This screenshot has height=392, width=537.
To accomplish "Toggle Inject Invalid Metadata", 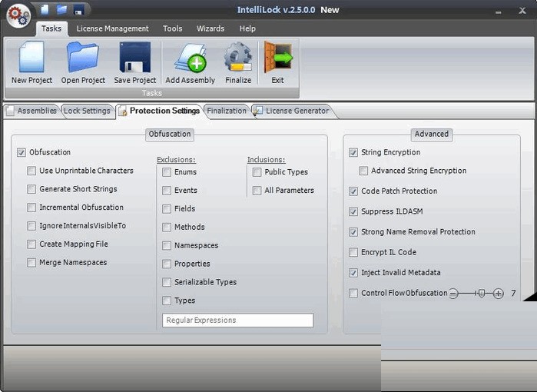I will [353, 273].
